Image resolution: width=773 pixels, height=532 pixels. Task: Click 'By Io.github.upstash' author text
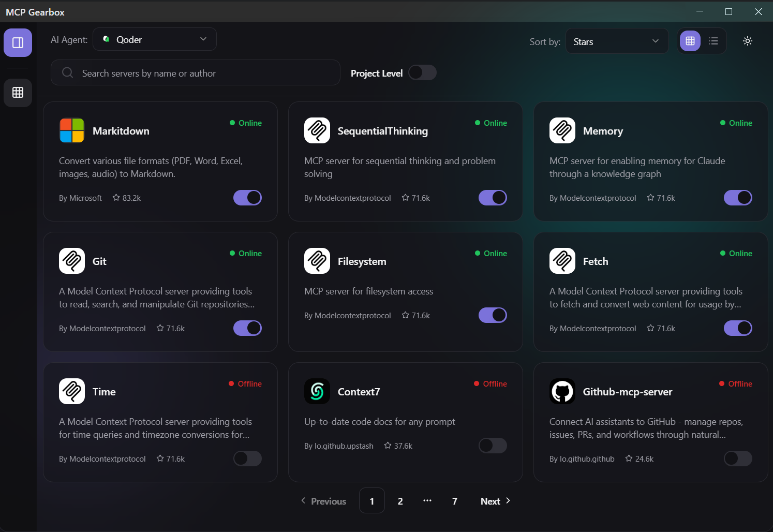coord(339,446)
